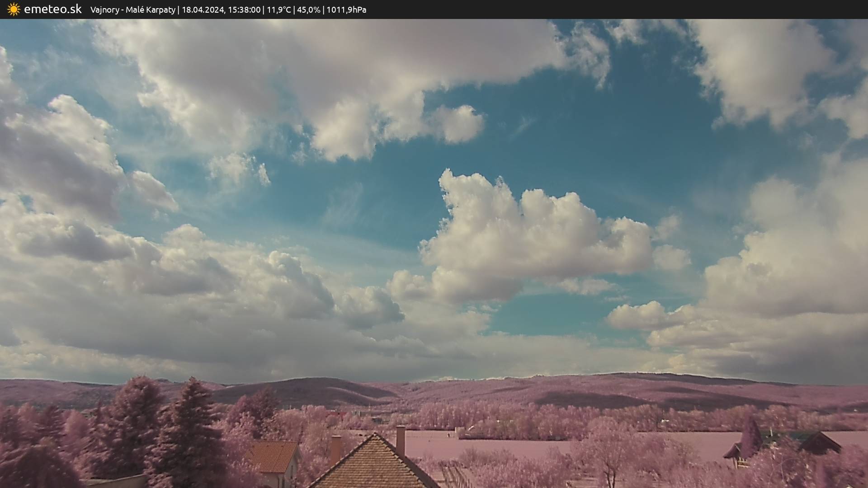Screen dimensions: 868x488
Task: Click the Vajnory - Malé Karpaty location label
Action: (132, 10)
